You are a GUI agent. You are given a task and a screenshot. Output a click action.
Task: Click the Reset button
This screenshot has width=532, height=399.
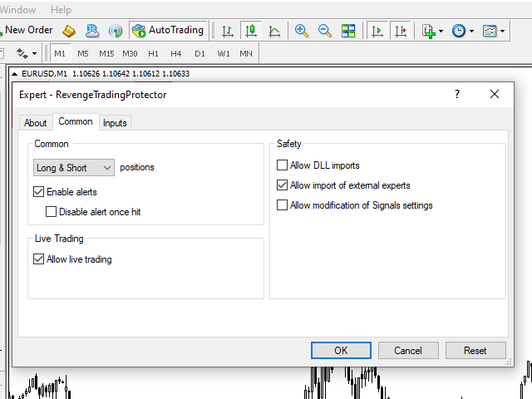(475, 351)
